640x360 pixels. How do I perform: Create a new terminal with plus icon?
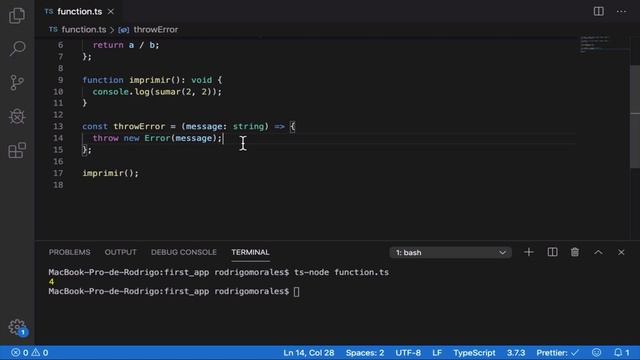(x=529, y=252)
